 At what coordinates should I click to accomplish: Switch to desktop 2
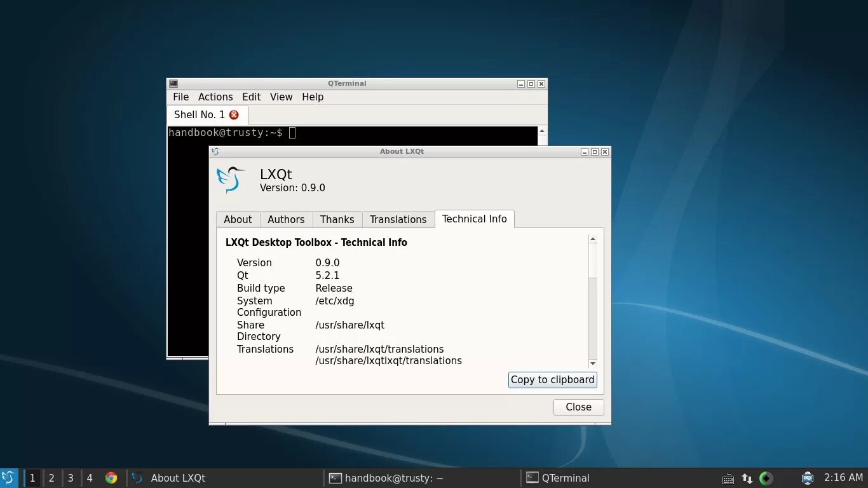click(51, 478)
